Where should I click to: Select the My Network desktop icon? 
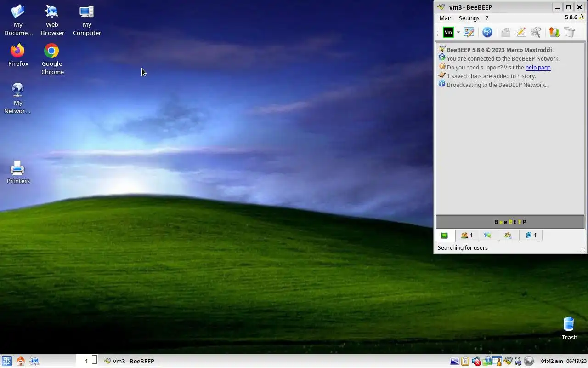[x=18, y=98]
